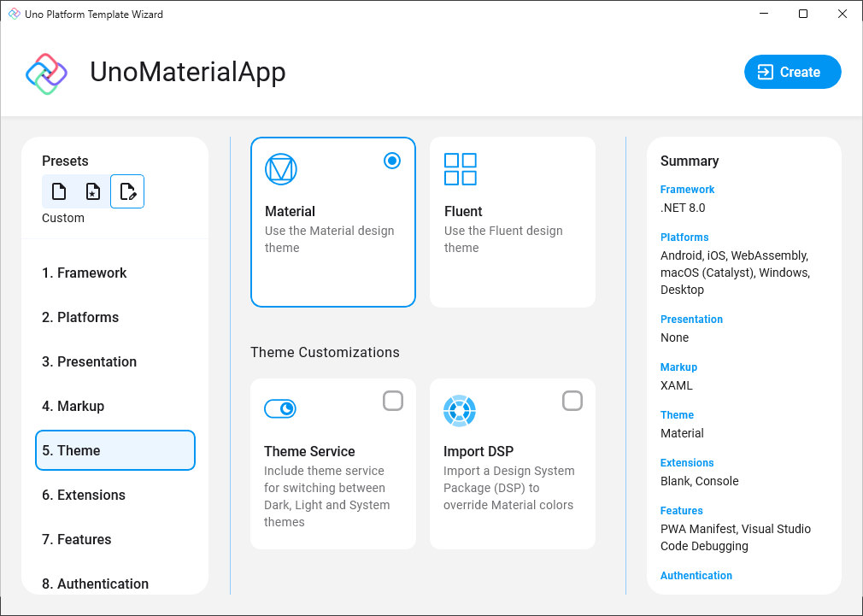Click the Markup link in Summary
This screenshot has width=863, height=616.
click(678, 367)
